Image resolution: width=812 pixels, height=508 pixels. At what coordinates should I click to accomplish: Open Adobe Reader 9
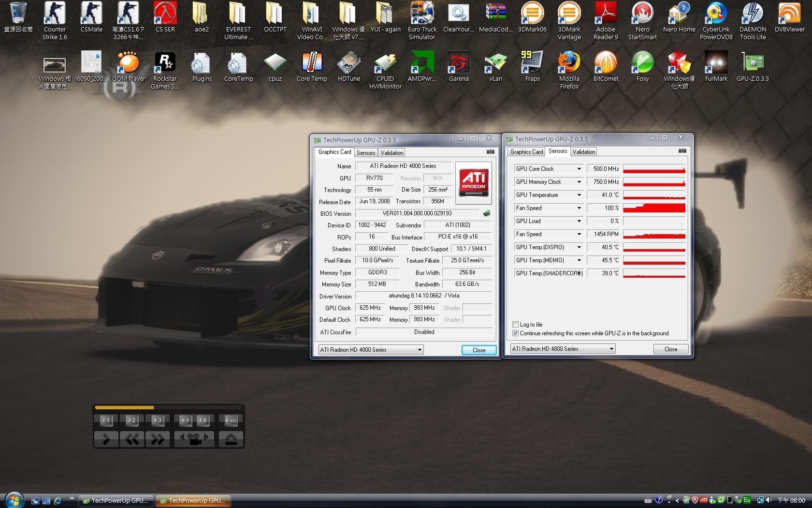(606, 21)
